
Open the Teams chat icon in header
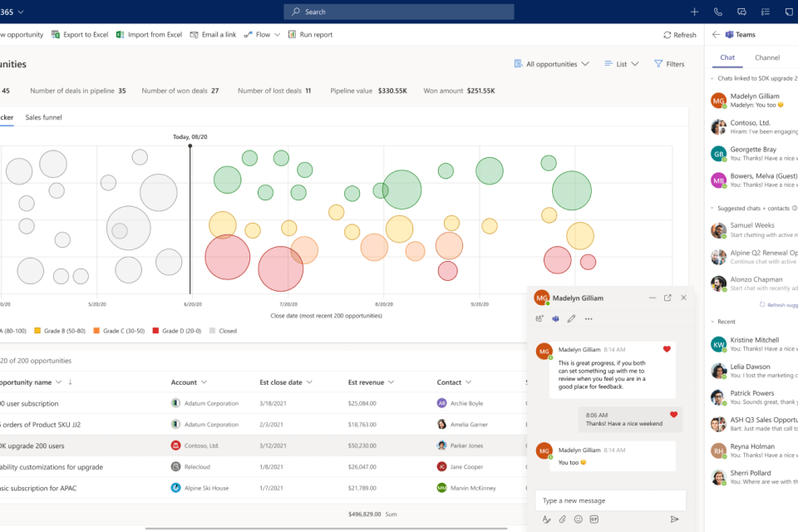(x=741, y=12)
